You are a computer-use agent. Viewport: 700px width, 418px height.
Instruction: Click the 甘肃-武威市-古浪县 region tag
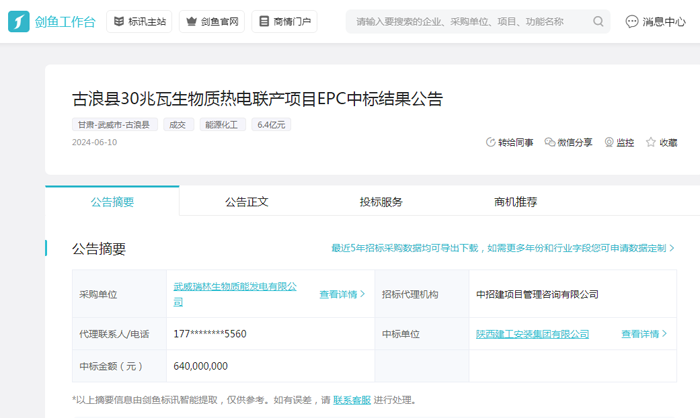[x=115, y=125]
